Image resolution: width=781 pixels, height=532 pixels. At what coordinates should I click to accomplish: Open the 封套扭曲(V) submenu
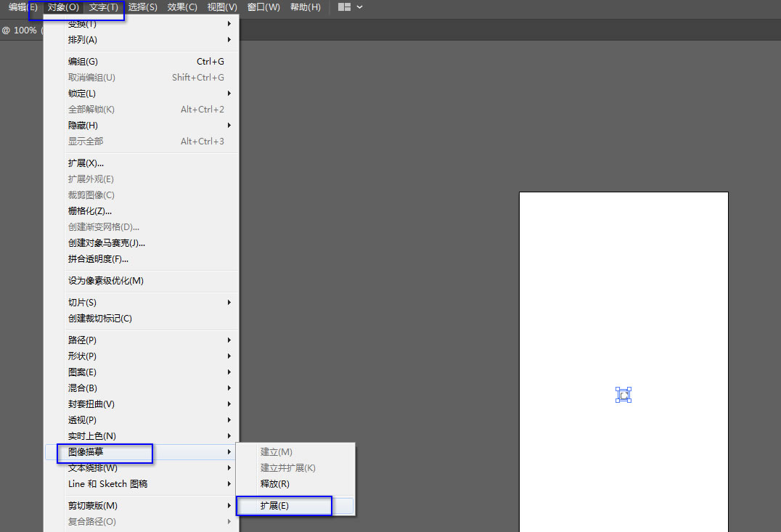91,404
